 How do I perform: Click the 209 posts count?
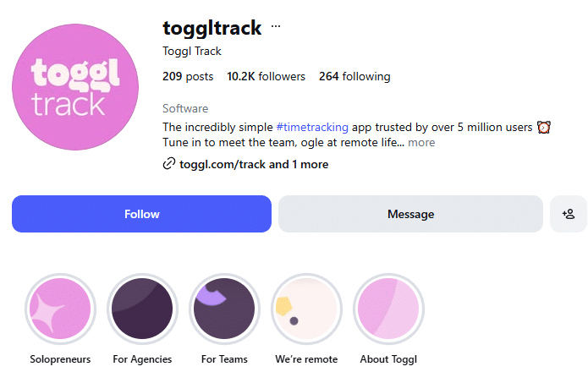[188, 76]
